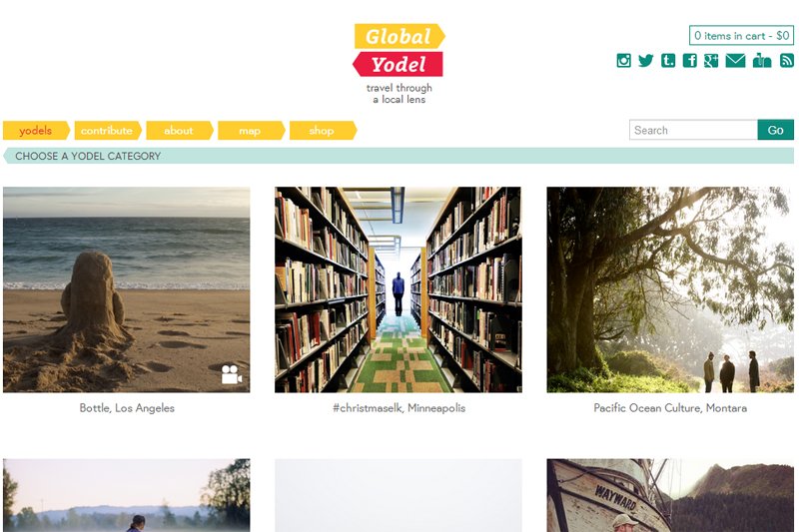This screenshot has height=532, width=799.
Task: Visit the shop menu tab
Action: [x=323, y=131]
